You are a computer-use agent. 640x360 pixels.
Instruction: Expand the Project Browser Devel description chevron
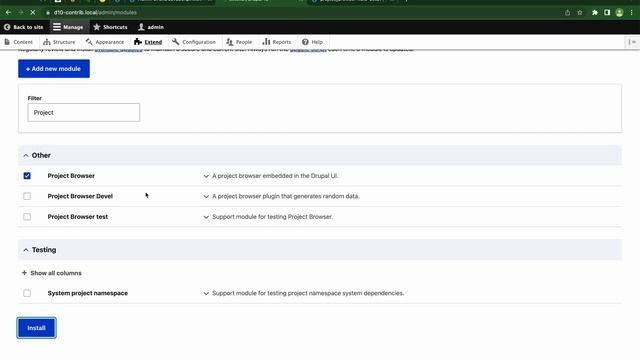coord(206,196)
